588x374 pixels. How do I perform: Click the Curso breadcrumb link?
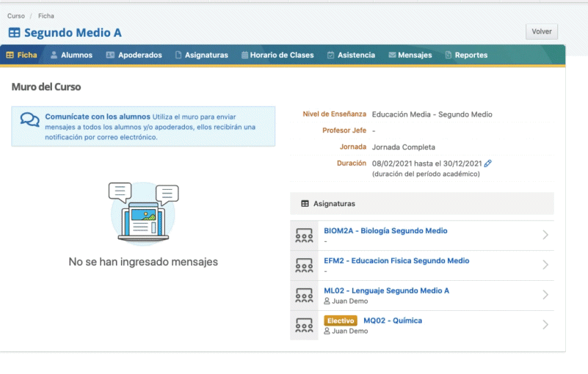pos(15,15)
